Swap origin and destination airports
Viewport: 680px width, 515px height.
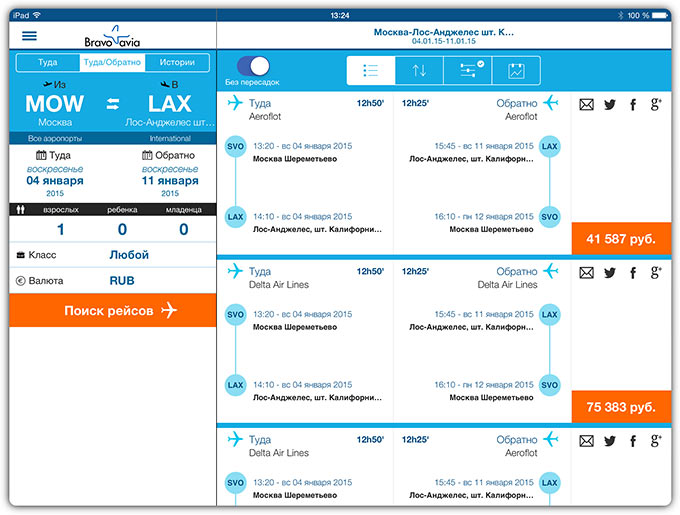[x=113, y=104]
